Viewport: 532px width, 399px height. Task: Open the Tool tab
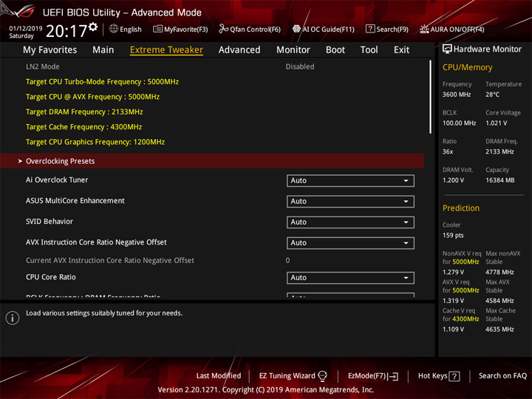click(x=369, y=50)
